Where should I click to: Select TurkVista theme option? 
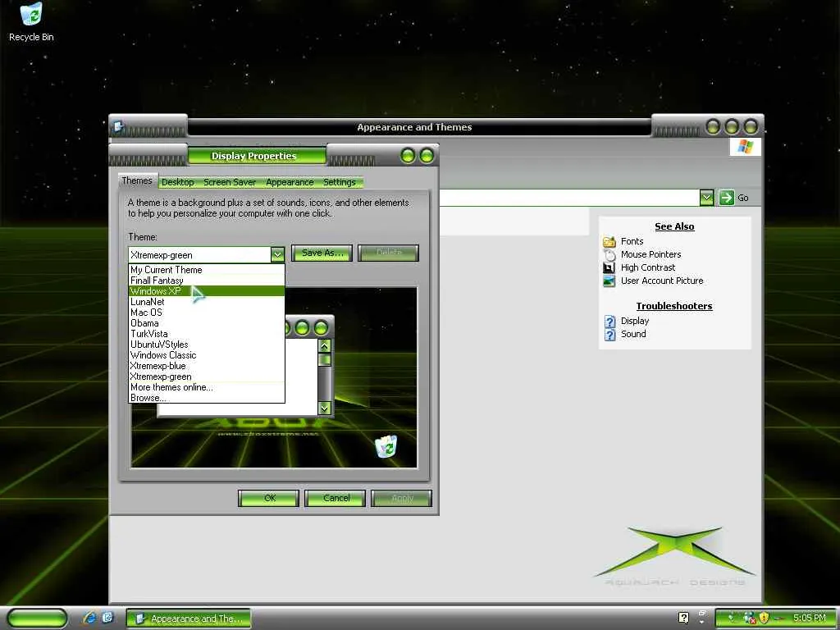pos(207,335)
